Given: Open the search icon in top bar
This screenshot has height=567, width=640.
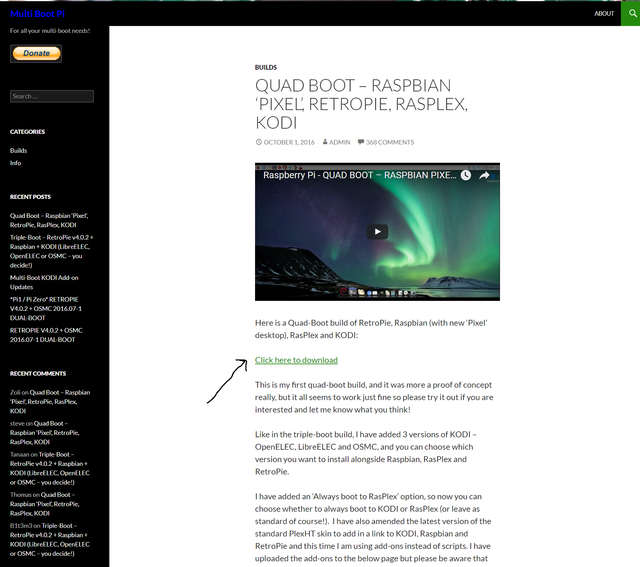Looking at the screenshot, I should coord(632,13).
